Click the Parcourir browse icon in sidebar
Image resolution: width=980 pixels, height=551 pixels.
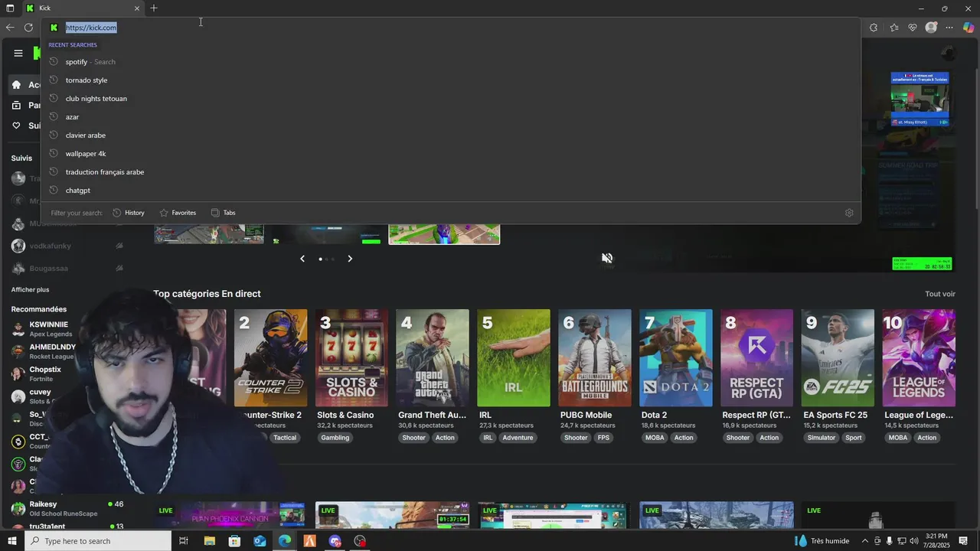tap(16, 106)
